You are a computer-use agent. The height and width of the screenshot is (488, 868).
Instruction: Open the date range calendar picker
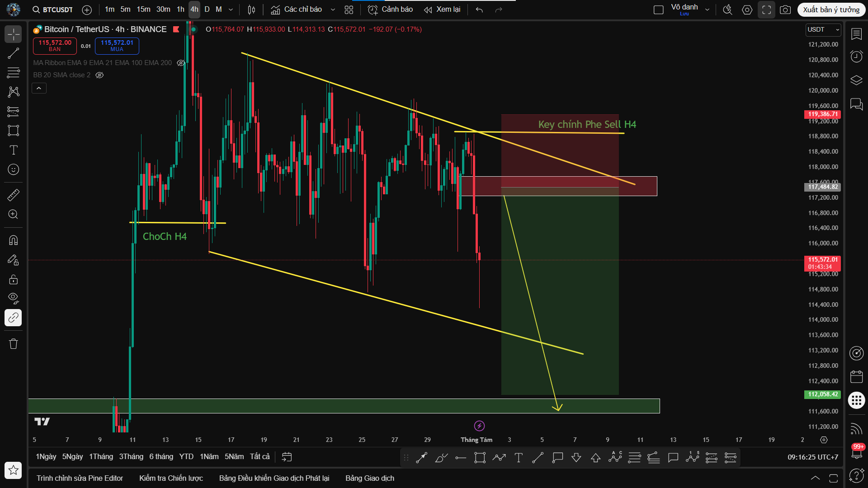coord(287,457)
